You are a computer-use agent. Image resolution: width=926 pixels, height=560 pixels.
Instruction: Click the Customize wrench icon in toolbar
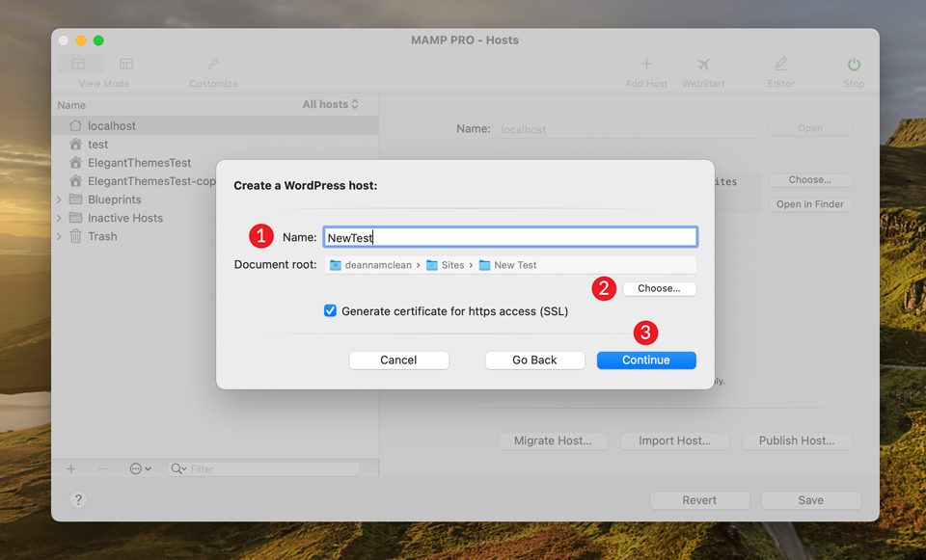[213, 65]
